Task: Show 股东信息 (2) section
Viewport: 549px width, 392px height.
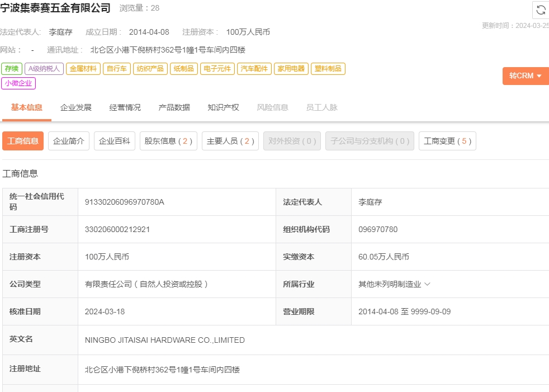Action: pyautogui.click(x=168, y=141)
